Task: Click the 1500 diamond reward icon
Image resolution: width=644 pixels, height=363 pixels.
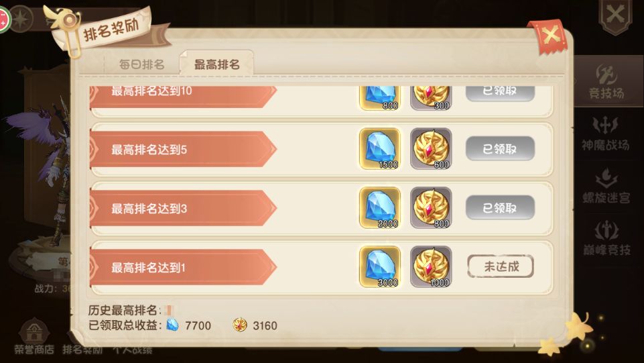Action: [x=380, y=149]
